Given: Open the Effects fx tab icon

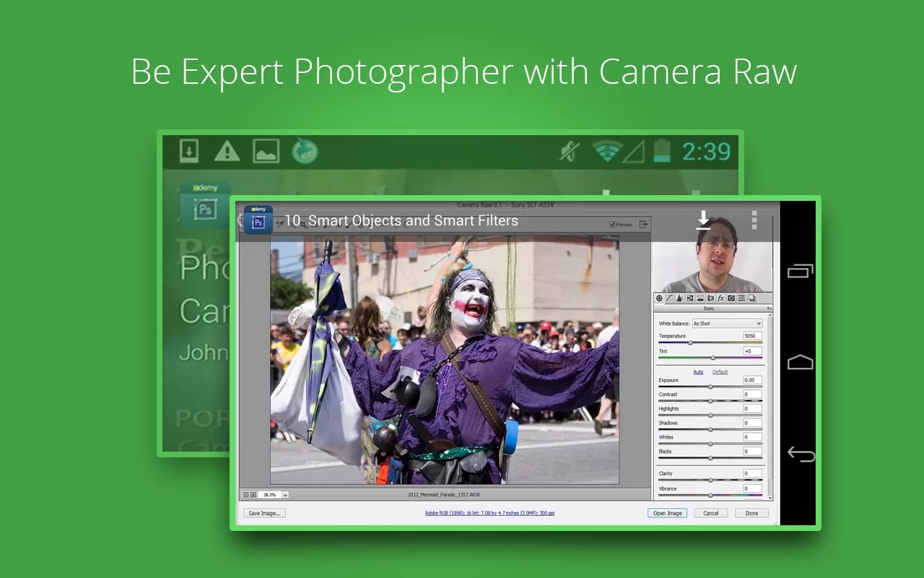Looking at the screenshot, I should point(720,298).
